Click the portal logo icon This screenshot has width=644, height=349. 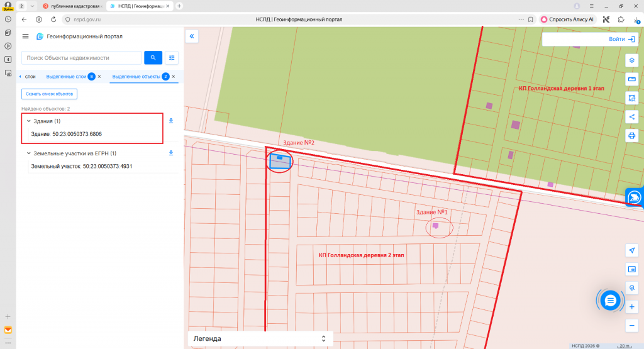tap(40, 36)
